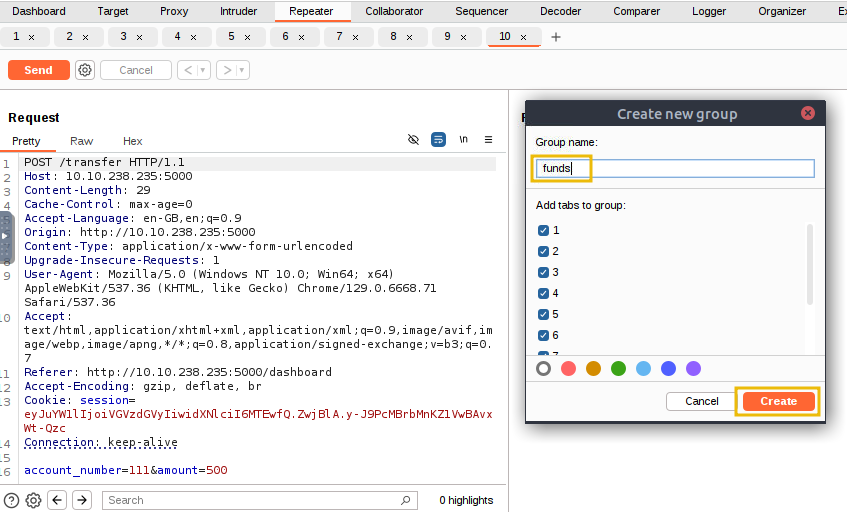Screen dimensions: 847x512
Task: Close Repeater tab 7
Action: (355, 37)
